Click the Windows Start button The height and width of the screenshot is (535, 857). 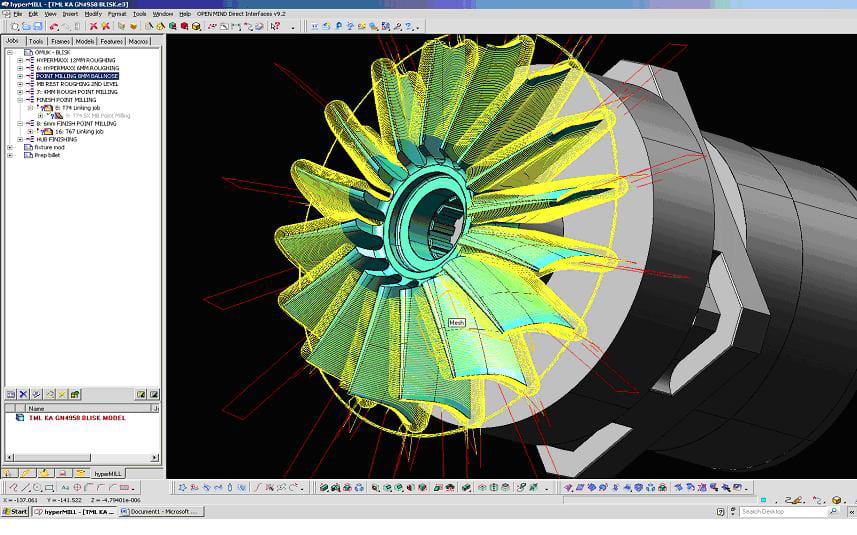tap(15, 511)
